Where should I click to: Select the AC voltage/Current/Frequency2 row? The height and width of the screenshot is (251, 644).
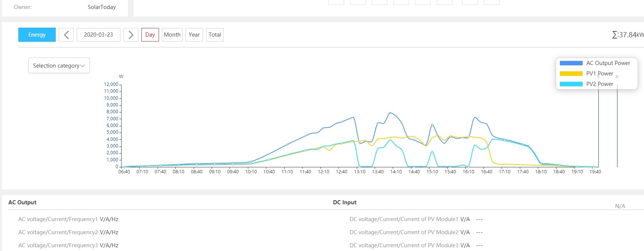pyautogui.click(x=68, y=232)
